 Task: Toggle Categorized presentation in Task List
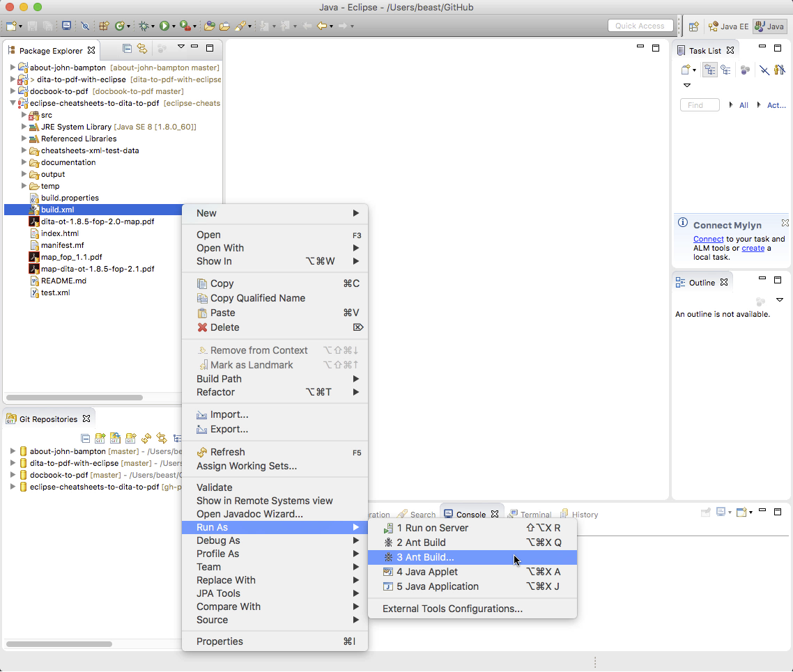click(710, 70)
